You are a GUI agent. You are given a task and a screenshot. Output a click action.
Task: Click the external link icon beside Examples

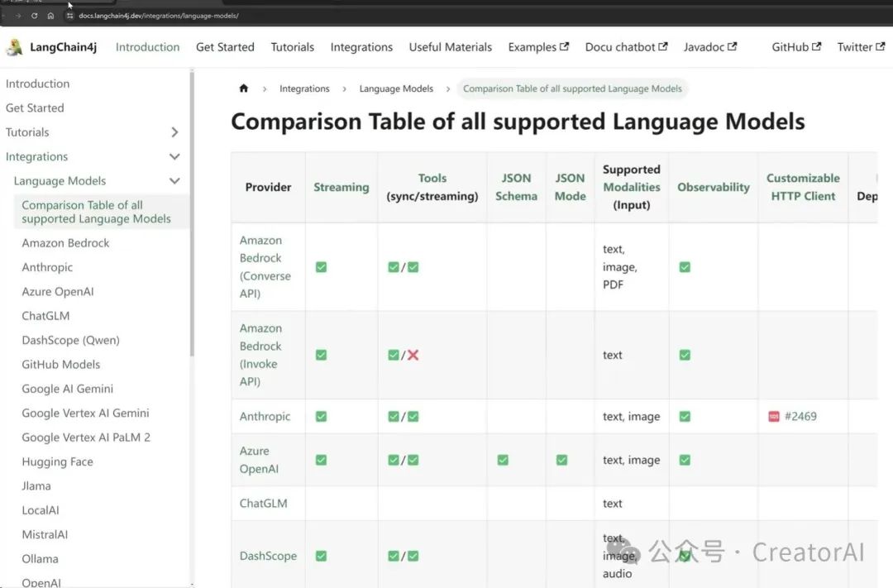click(x=564, y=46)
